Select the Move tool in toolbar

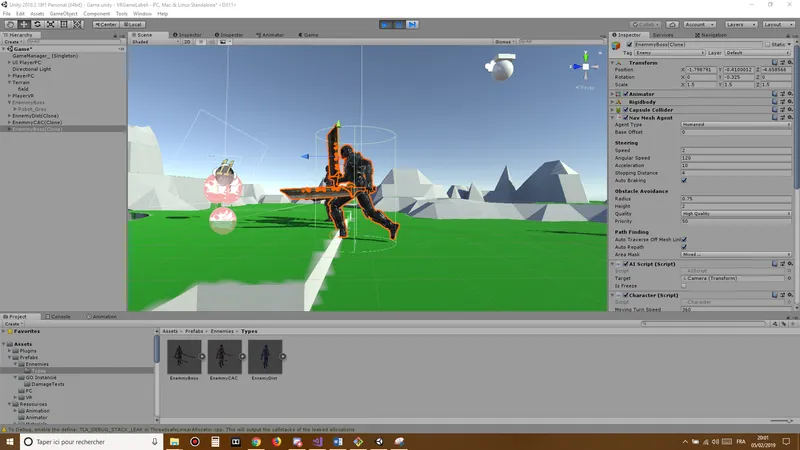pos(23,24)
